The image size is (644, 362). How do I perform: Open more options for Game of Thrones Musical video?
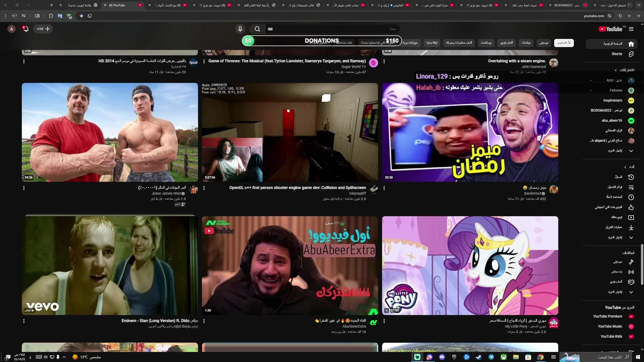[x=204, y=61]
